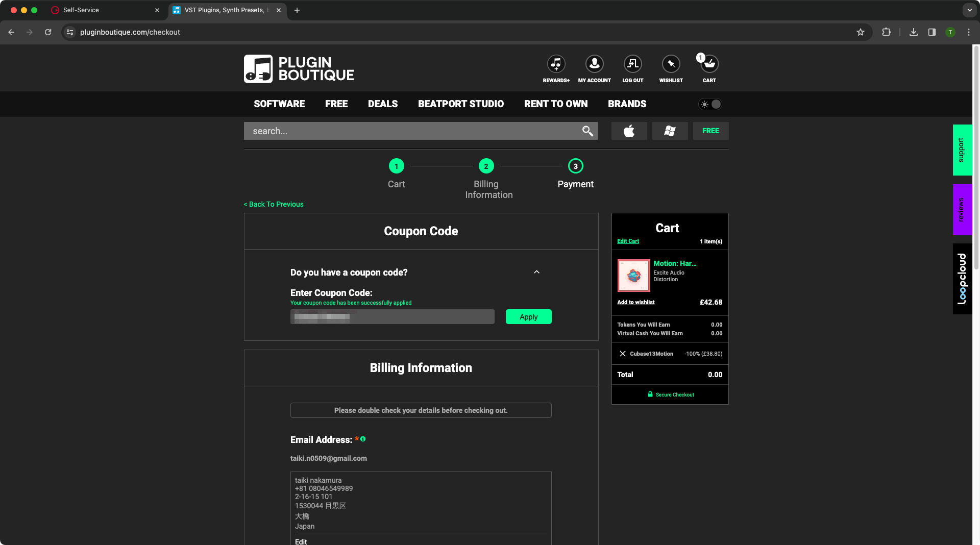This screenshot has width=980, height=545.
Task: Open browser Extensions puzzle icon
Action: (x=886, y=32)
